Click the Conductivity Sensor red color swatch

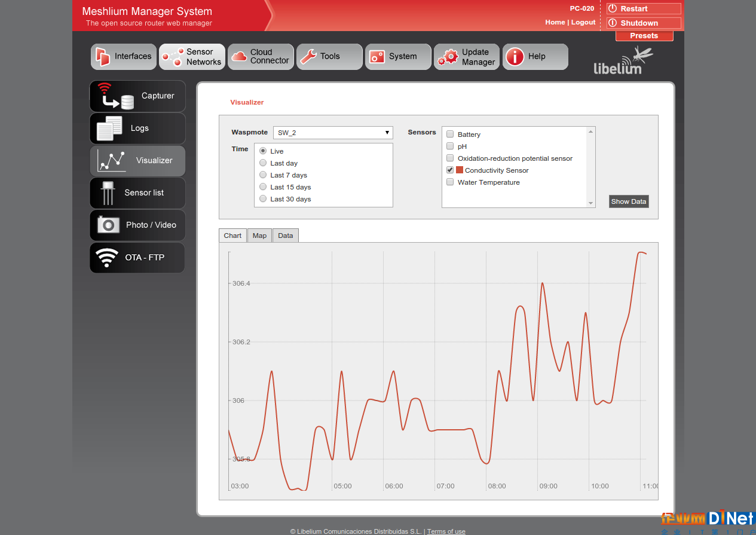click(x=460, y=170)
